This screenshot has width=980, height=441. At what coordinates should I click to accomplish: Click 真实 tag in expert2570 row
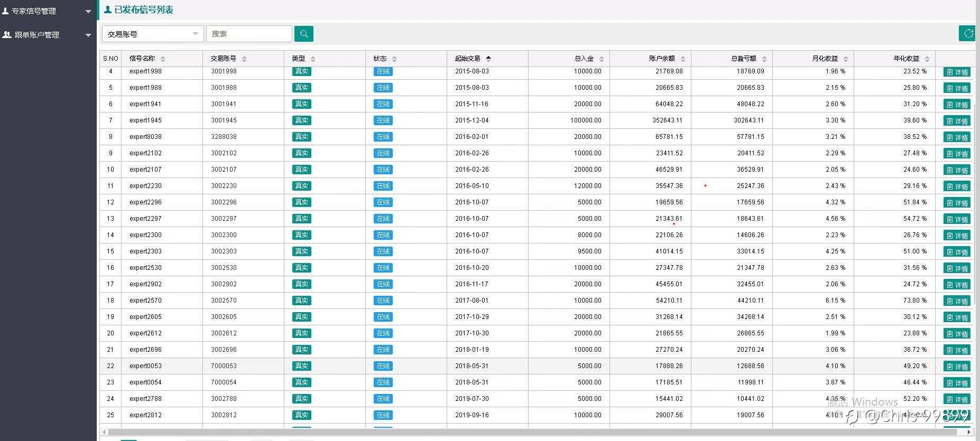[302, 301]
